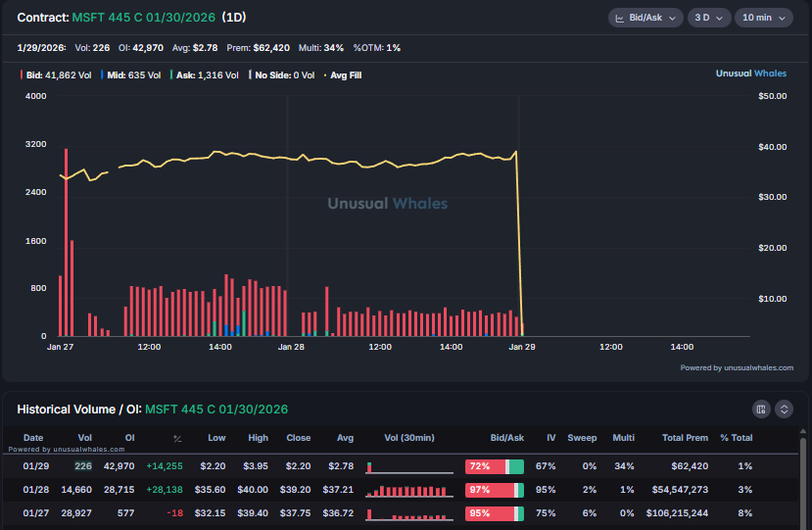Click the expand/collapse arrows icon in Historical Volume

click(784, 409)
